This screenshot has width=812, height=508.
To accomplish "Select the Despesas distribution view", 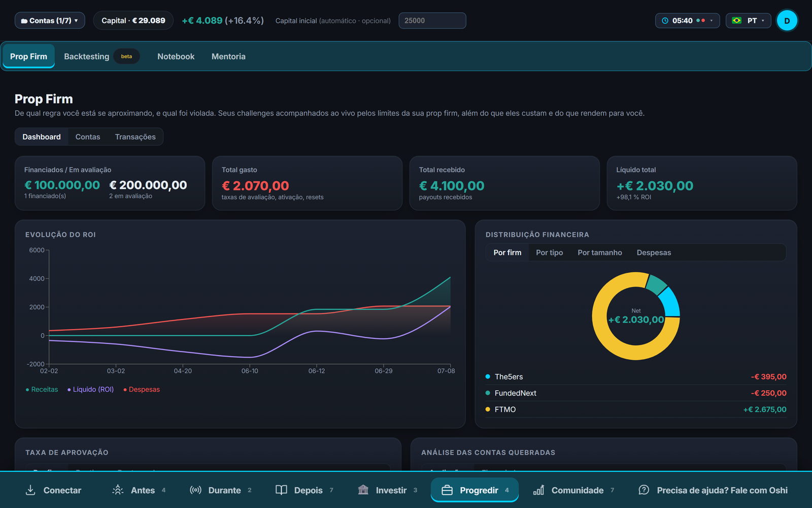I will click(654, 252).
